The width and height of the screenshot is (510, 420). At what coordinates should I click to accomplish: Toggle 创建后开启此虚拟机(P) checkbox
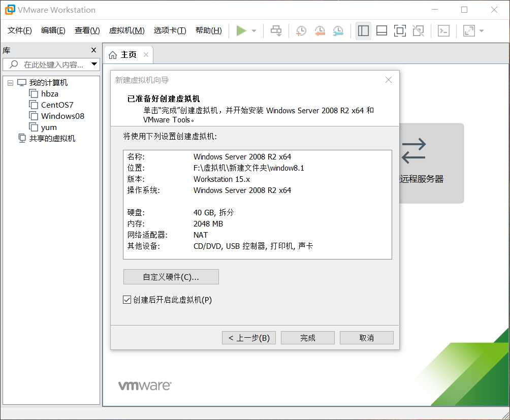(127, 300)
